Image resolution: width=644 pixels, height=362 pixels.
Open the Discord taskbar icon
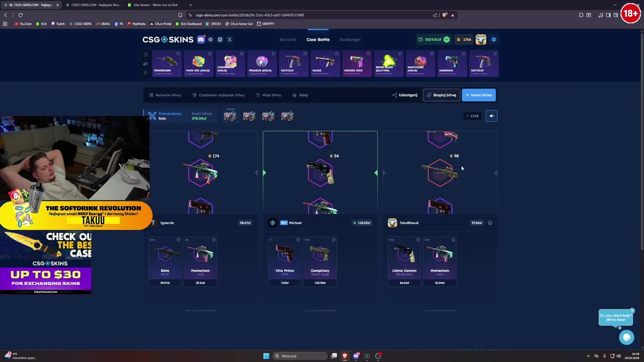(356, 356)
